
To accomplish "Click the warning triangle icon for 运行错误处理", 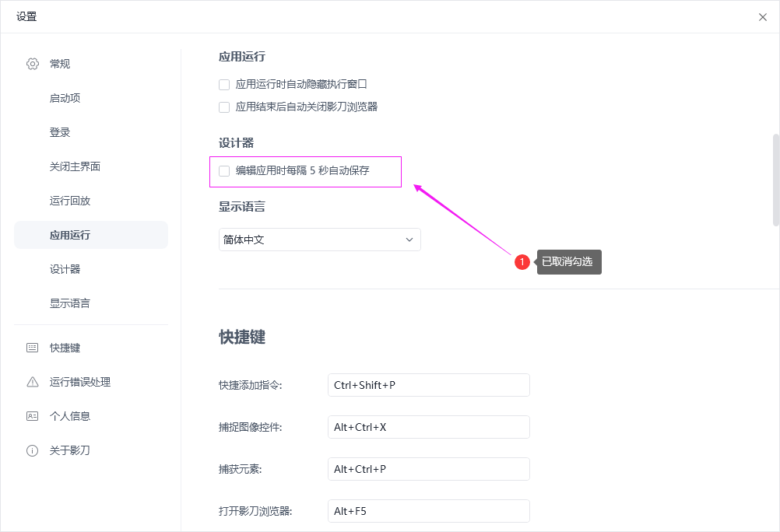I will [x=33, y=382].
